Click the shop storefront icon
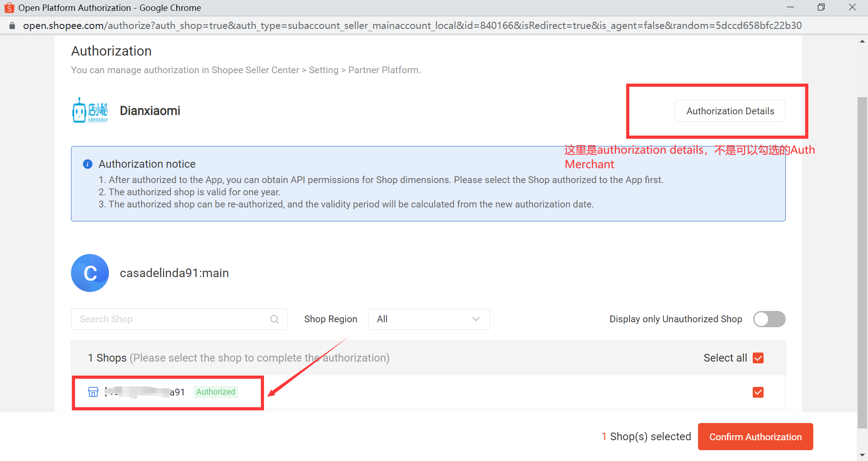Viewport: 868px width, 461px height. (93, 392)
